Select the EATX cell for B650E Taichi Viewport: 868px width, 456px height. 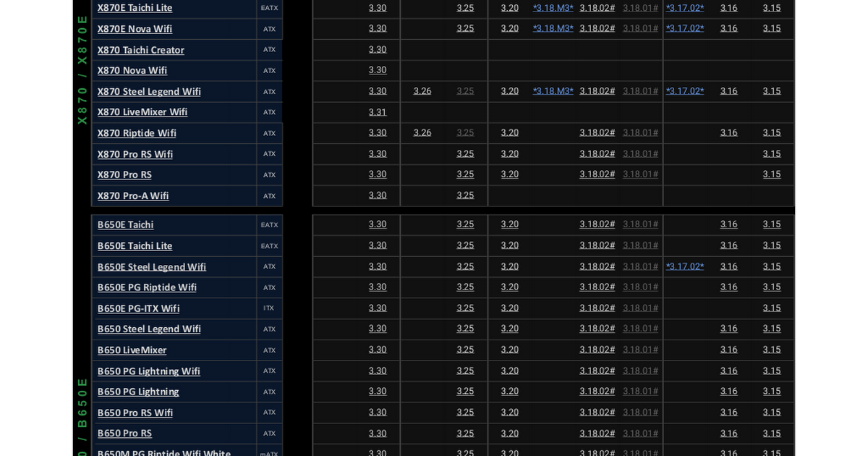point(269,224)
